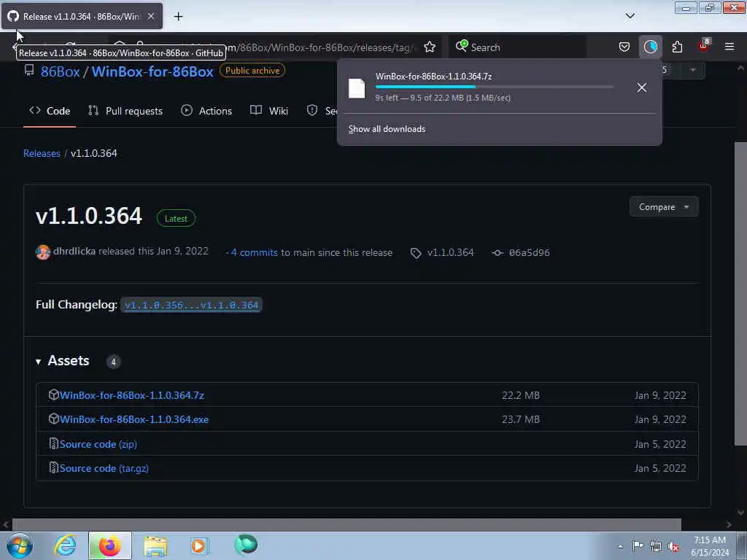Open the dhrdlicka author profile link
Viewport: 747px width, 560px height.
[x=74, y=252]
